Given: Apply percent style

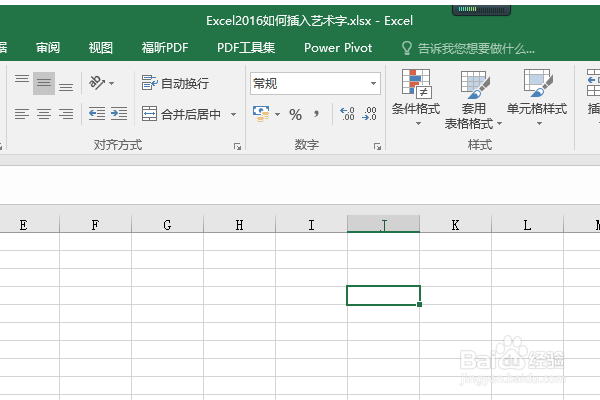Looking at the screenshot, I should 295,114.
